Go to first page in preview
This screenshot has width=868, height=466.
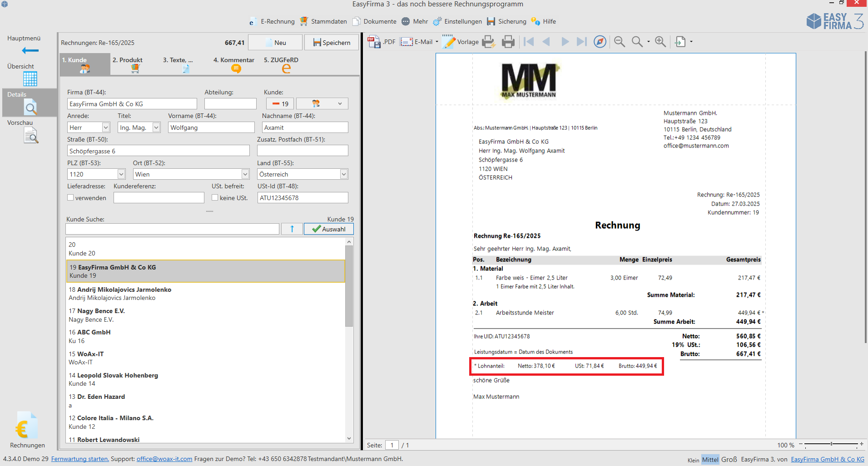coord(529,42)
